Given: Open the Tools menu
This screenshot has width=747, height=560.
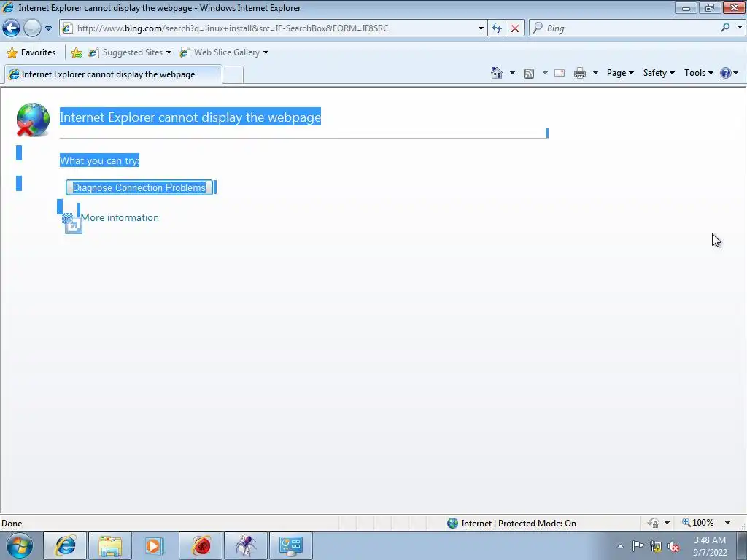Looking at the screenshot, I should tap(698, 73).
